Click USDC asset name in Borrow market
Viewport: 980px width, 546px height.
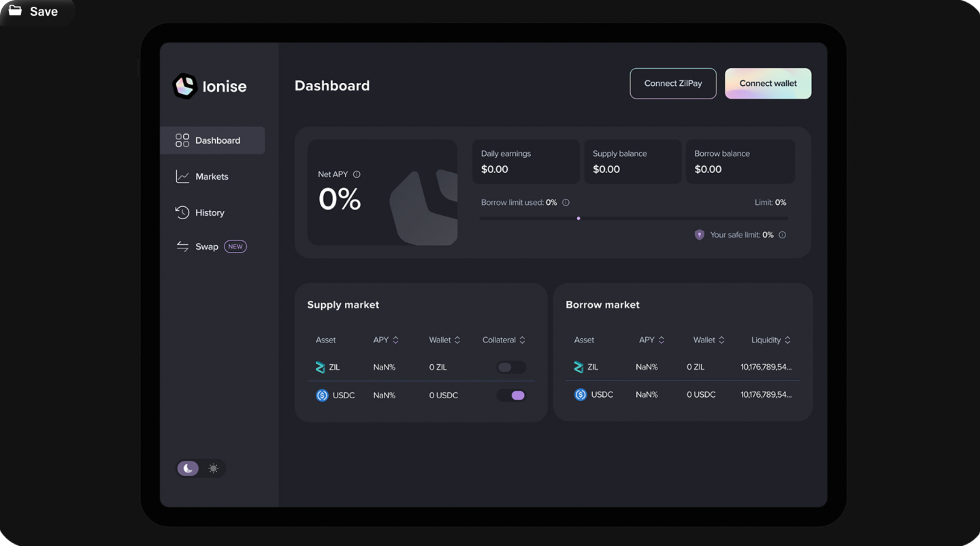tap(602, 395)
